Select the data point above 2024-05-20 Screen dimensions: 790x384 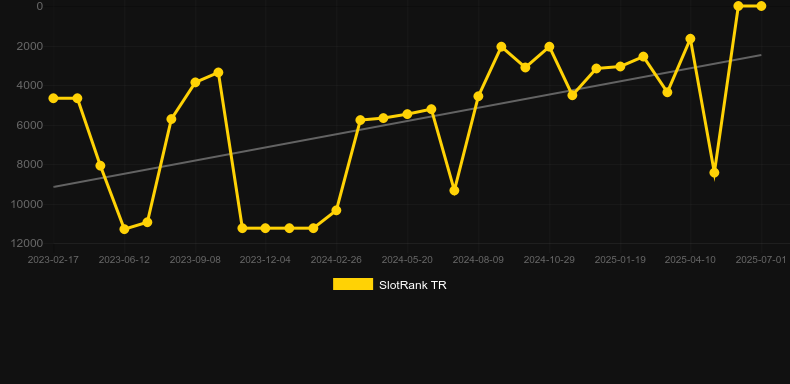pos(407,114)
